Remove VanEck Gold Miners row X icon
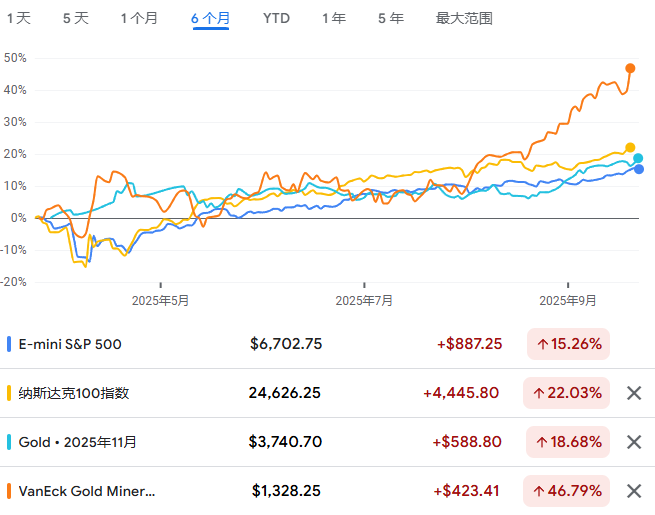655x515 pixels. click(x=633, y=491)
